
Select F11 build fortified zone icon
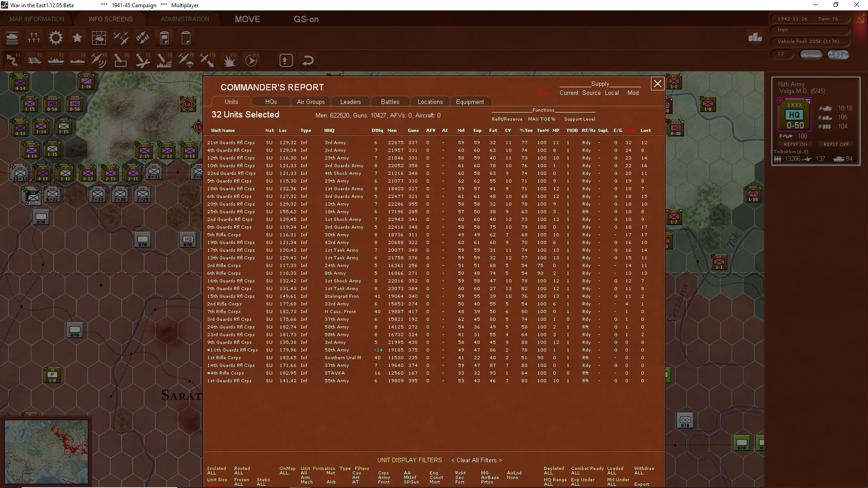pyautogui.click(x=229, y=60)
